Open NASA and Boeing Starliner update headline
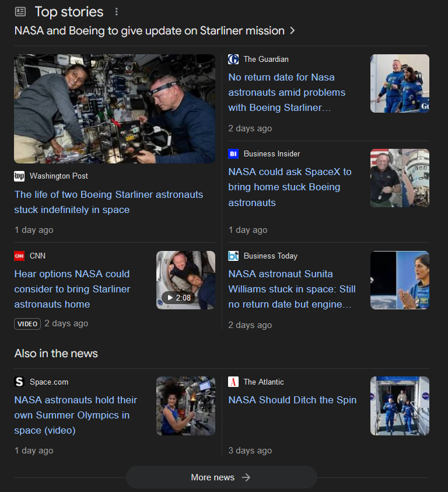The width and height of the screenshot is (448, 492). 149,31
